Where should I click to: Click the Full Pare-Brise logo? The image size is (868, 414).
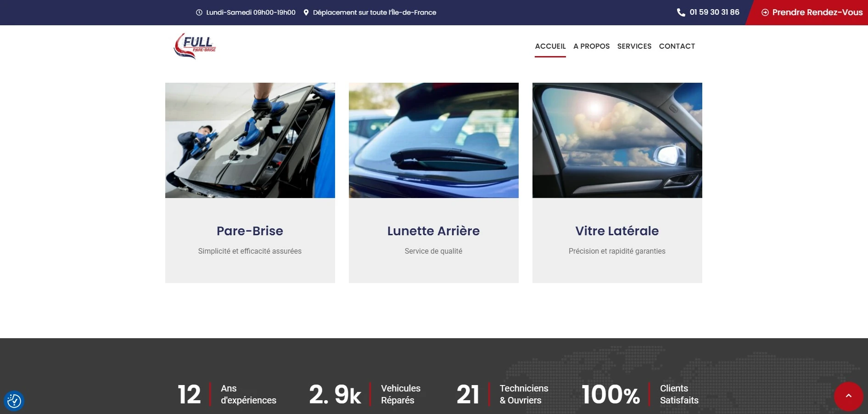[195, 46]
